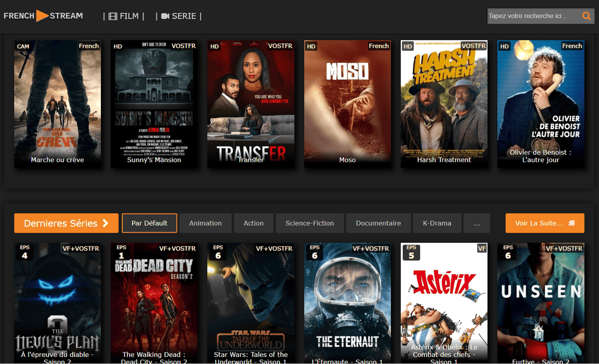
Task: Expand more genres with the '...' button
Action: 477,223
